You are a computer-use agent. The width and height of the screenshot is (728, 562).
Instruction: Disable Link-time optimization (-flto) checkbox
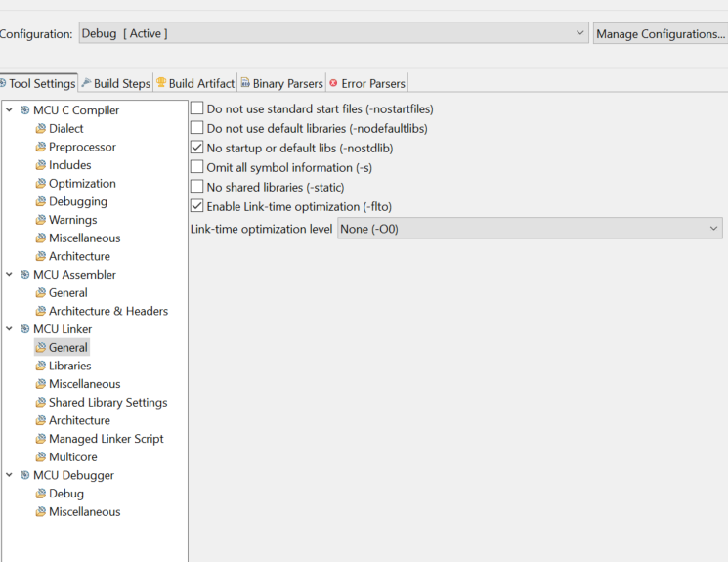tap(197, 206)
